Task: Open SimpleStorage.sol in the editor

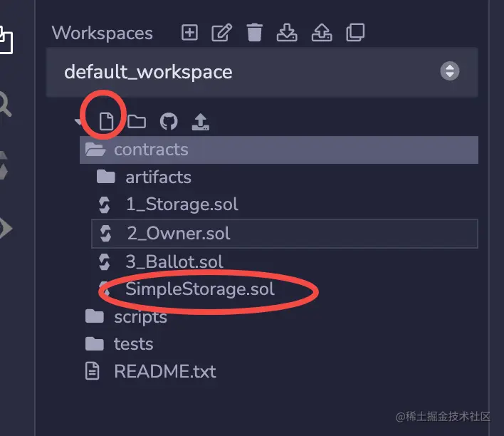Action: click(x=200, y=289)
